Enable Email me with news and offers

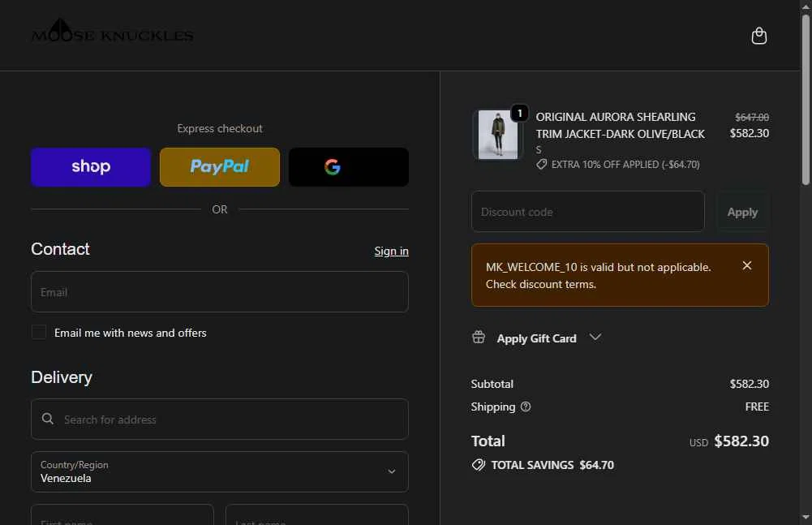click(x=39, y=332)
